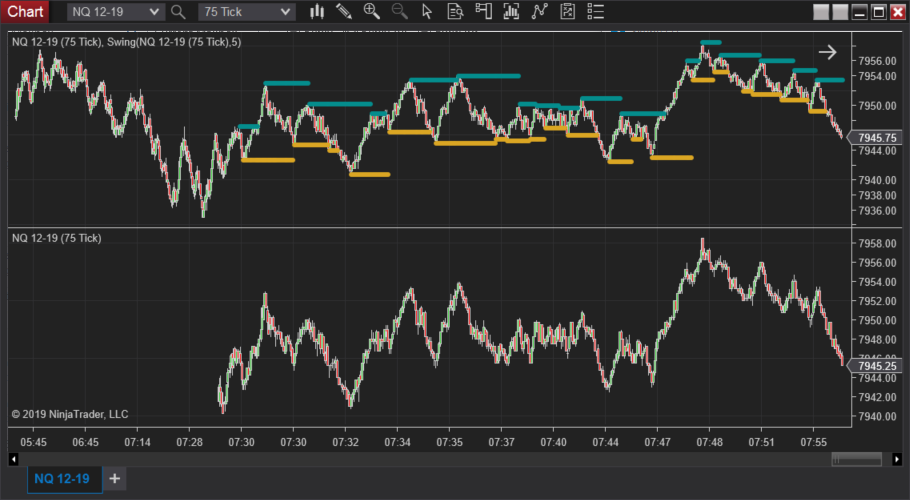The image size is (910, 500).
Task: Click the 7945.25 current price marker
Action: click(877, 366)
